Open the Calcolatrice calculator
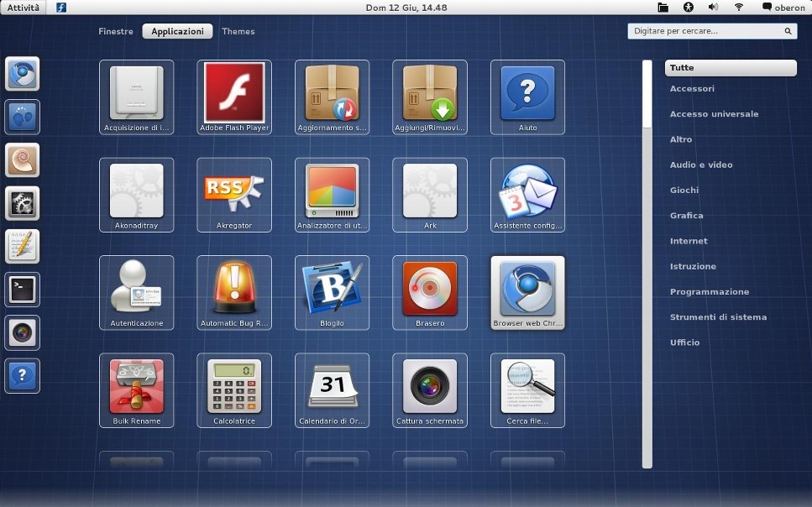812x507 pixels. coord(234,390)
